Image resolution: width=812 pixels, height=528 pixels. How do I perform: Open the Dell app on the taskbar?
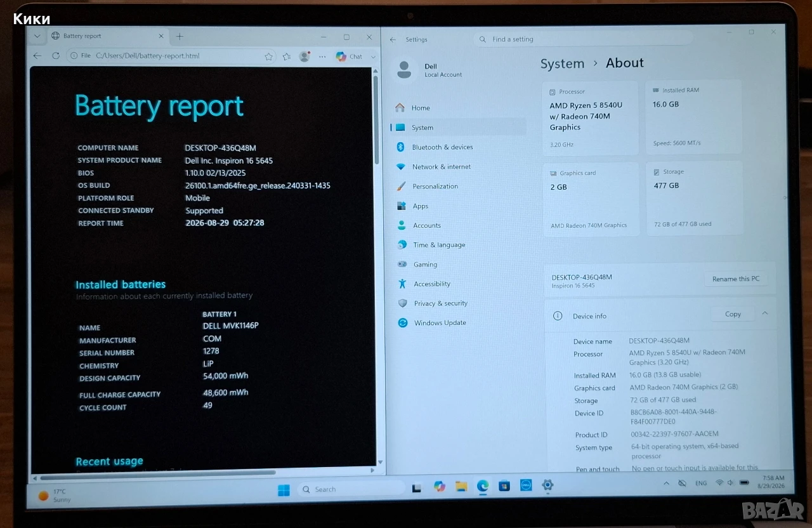coord(526,485)
